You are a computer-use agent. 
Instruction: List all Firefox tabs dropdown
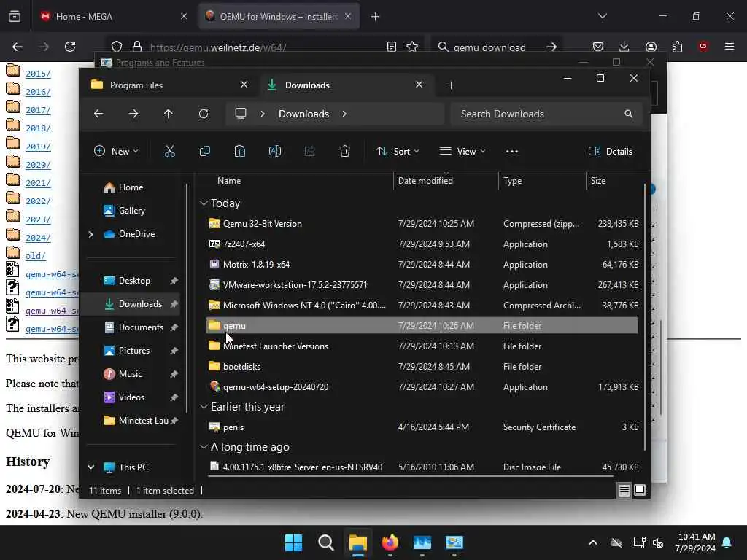(602, 16)
